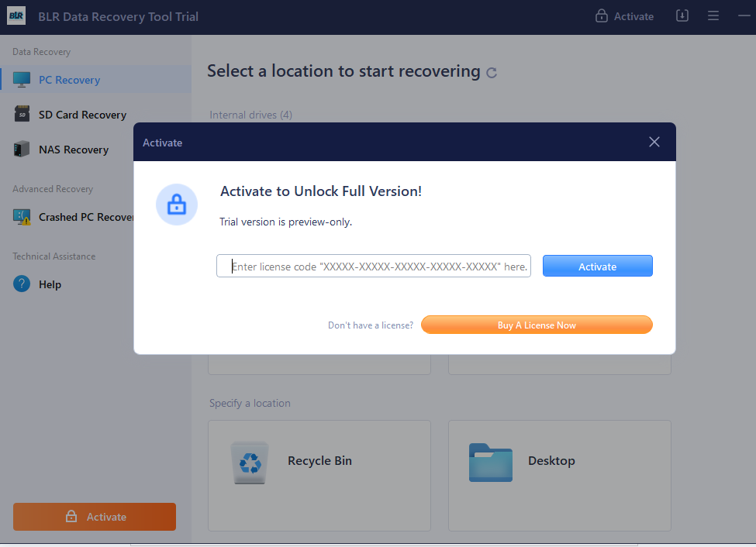The image size is (756, 547).
Task: Open the update download icon in the title bar
Action: point(682,16)
